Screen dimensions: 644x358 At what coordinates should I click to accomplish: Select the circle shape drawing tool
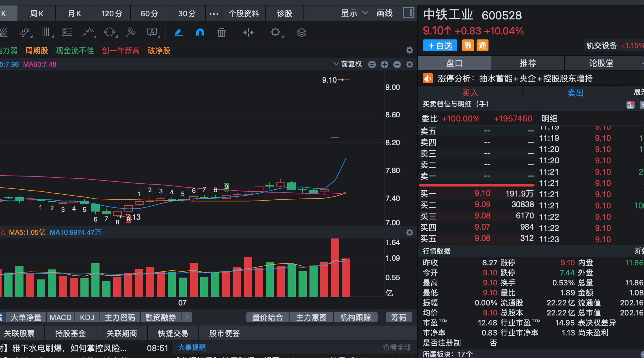(110, 32)
